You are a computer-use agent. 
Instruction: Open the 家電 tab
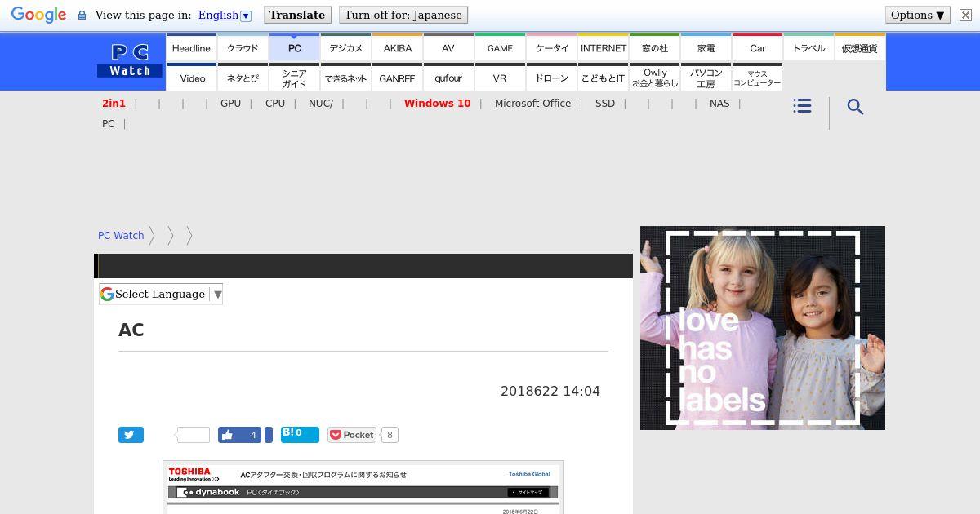click(x=706, y=48)
